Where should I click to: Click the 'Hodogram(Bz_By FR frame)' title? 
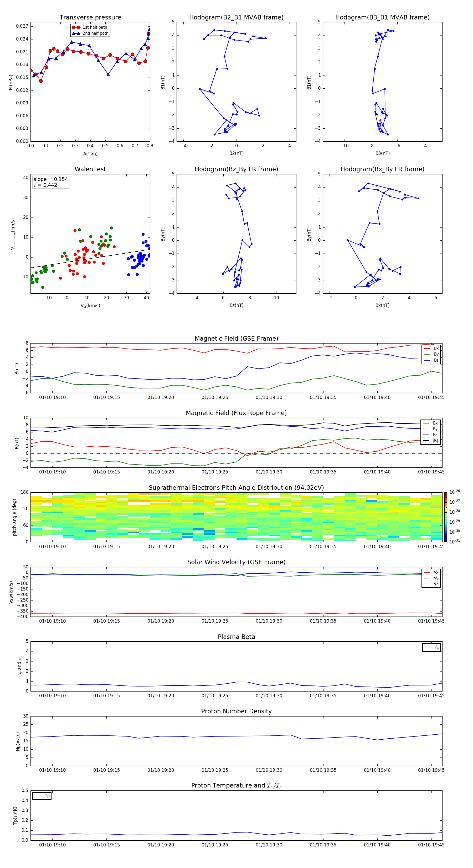pos(236,169)
